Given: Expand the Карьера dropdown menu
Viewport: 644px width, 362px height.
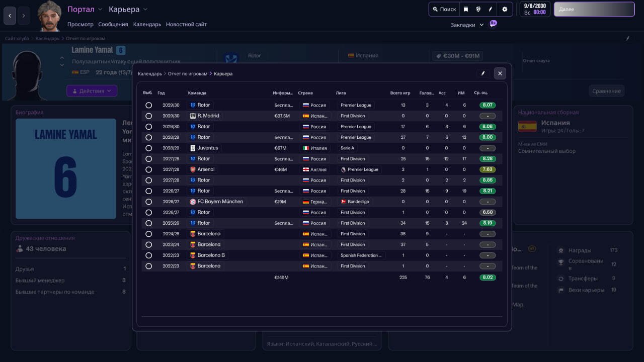Looking at the screenshot, I should [128, 10].
